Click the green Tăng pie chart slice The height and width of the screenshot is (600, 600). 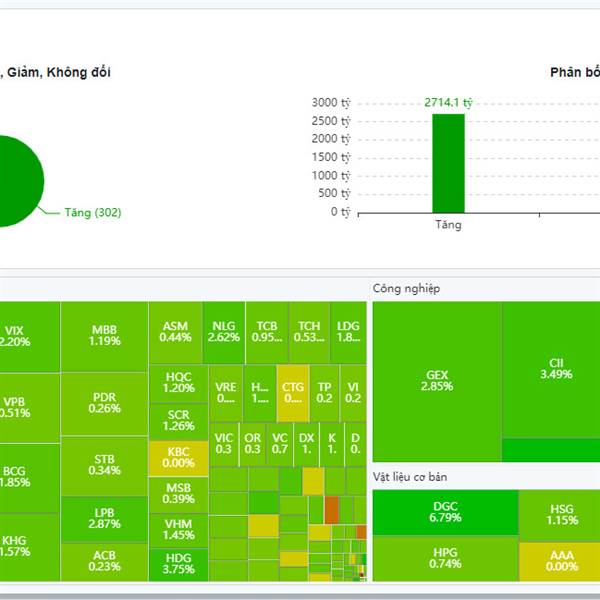pyautogui.click(x=15, y=180)
